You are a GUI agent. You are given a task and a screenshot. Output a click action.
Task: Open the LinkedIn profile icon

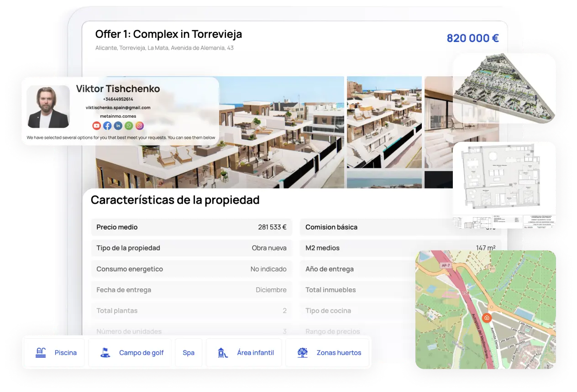click(x=118, y=125)
